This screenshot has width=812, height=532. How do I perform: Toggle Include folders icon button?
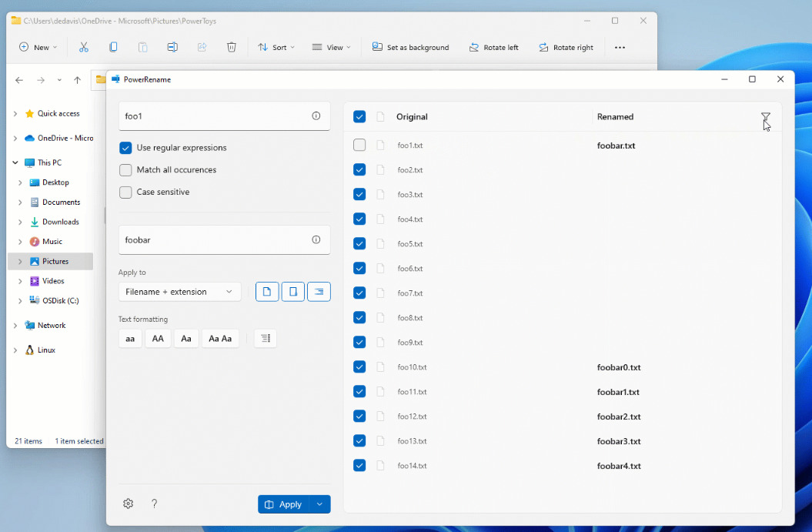[293, 292]
